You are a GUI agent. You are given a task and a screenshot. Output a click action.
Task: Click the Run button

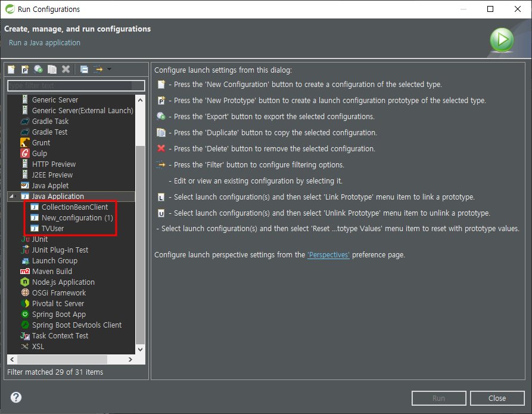coord(438,398)
